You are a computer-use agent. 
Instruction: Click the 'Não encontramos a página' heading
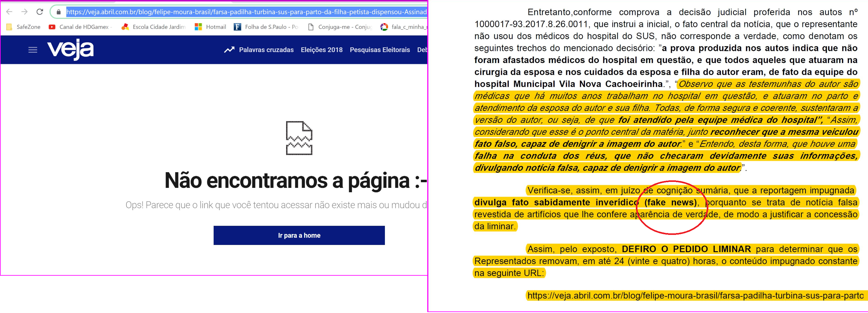[x=296, y=181]
